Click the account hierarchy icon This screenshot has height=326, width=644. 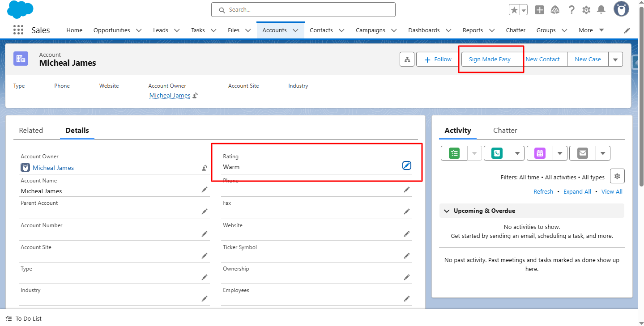pyautogui.click(x=407, y=59)
